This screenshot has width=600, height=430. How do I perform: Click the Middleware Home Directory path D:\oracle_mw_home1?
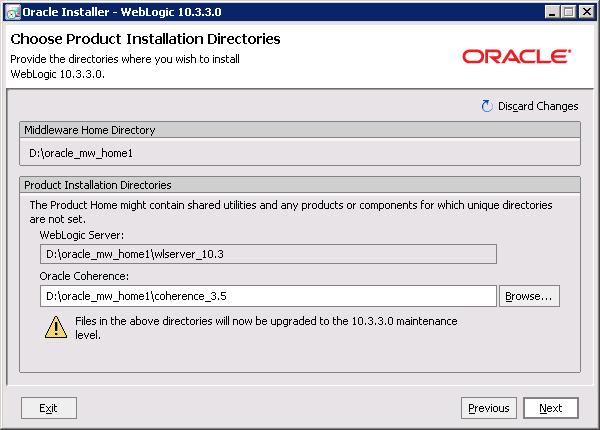[x=81, y=153]
